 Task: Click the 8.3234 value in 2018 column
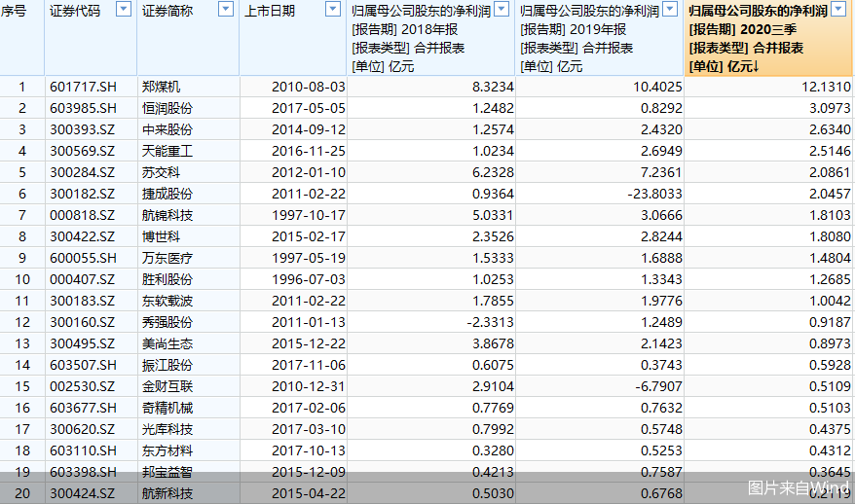click(493, 87)
